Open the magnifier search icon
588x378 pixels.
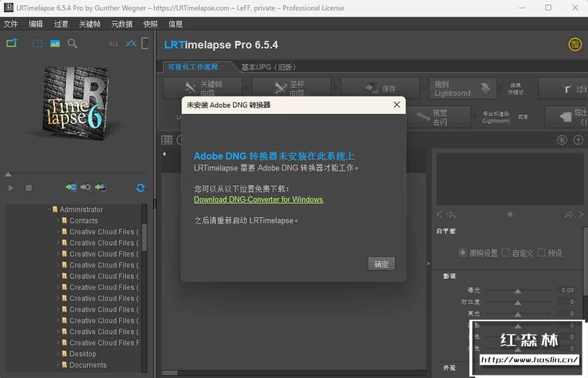coord(72,43)
